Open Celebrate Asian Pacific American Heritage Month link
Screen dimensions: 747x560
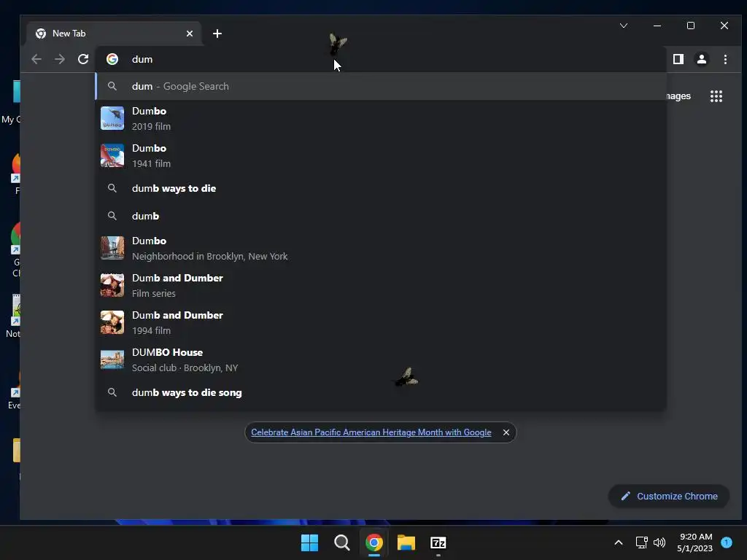(371, 432)
